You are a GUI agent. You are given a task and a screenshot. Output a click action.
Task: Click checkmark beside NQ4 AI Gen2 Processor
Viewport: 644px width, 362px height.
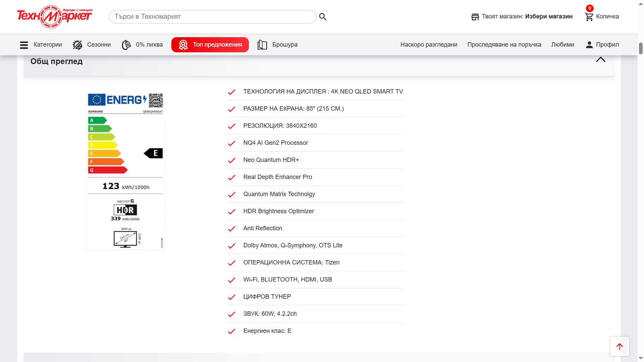coord(231,143)
